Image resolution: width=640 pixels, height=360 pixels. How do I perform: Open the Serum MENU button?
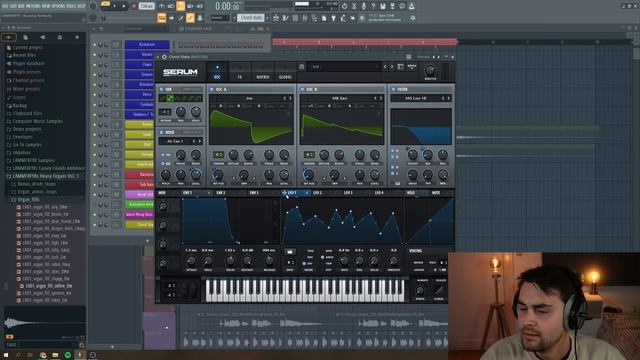point(411,67)
